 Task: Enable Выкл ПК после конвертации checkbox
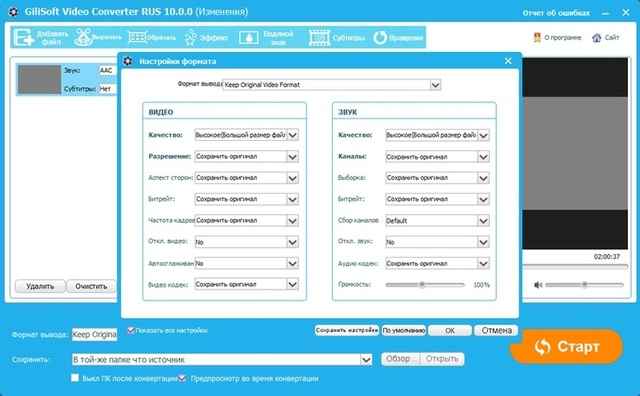point(75,378)
